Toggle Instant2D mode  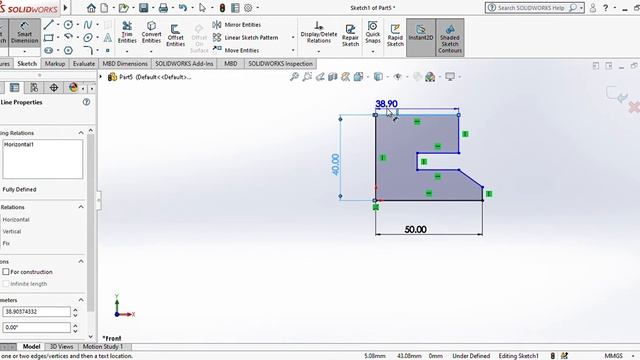(x=421, y=37)
